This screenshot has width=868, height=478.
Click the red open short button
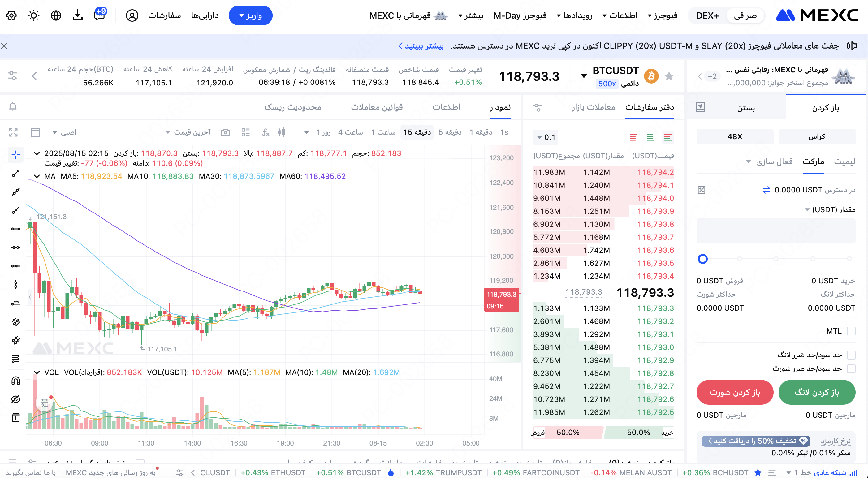735,392
